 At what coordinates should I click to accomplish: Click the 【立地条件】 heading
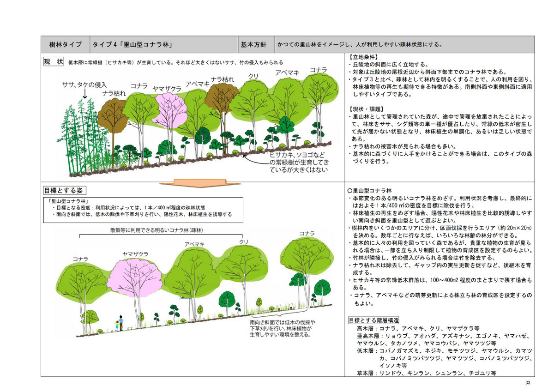point(364,58)
